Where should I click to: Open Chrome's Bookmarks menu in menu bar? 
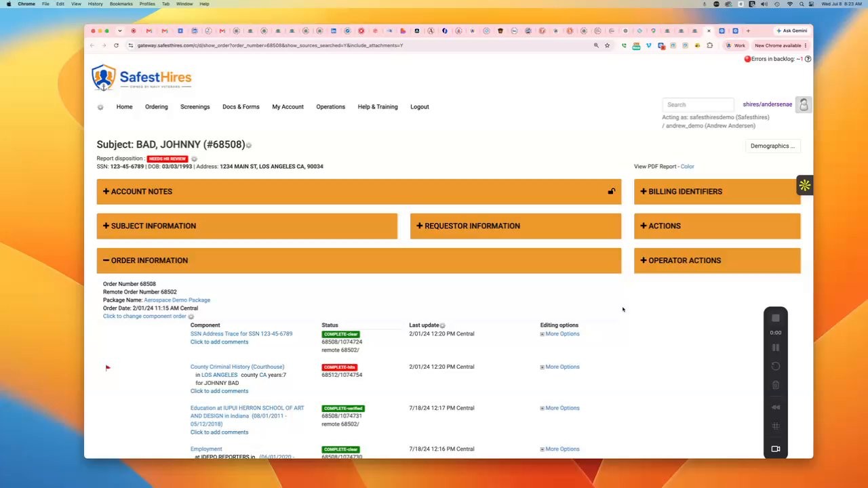click(x=121, y=4)
